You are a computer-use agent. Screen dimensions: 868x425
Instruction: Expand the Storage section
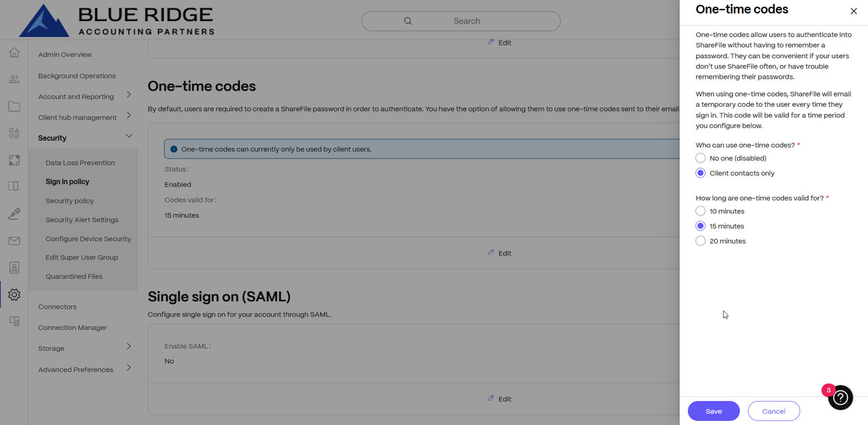pyautogui.click(x=129, y=346)
